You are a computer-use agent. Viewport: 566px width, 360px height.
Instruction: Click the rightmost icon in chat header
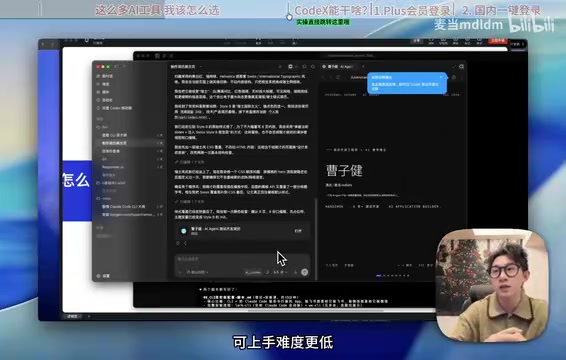(x=313, y=67)
